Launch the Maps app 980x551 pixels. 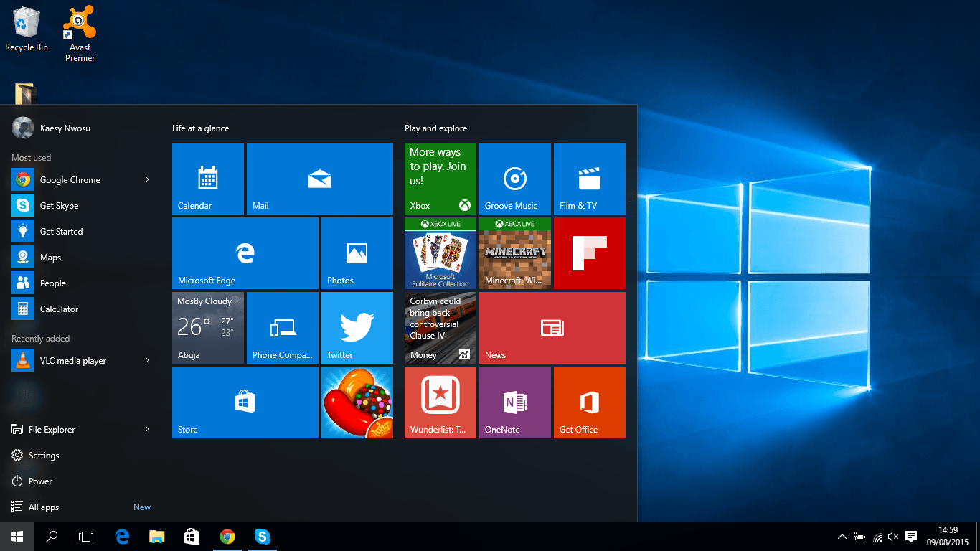(x=51, y=257)
